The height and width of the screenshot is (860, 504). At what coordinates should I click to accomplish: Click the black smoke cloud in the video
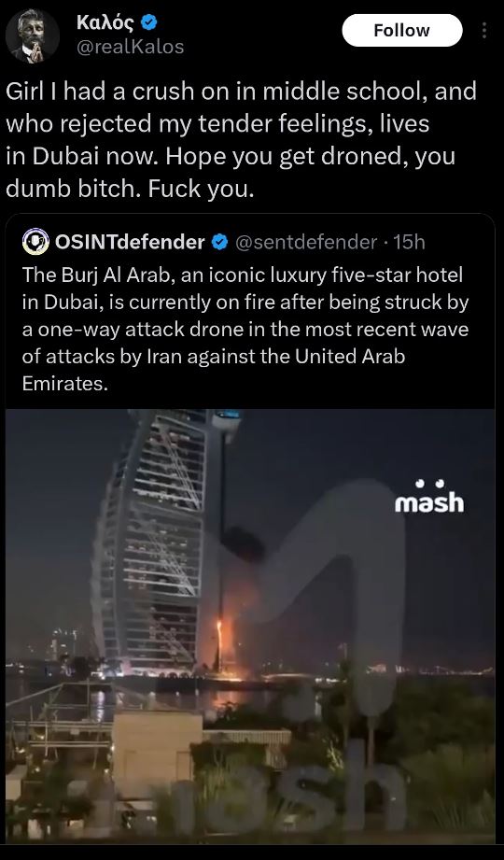click(243, 543)
